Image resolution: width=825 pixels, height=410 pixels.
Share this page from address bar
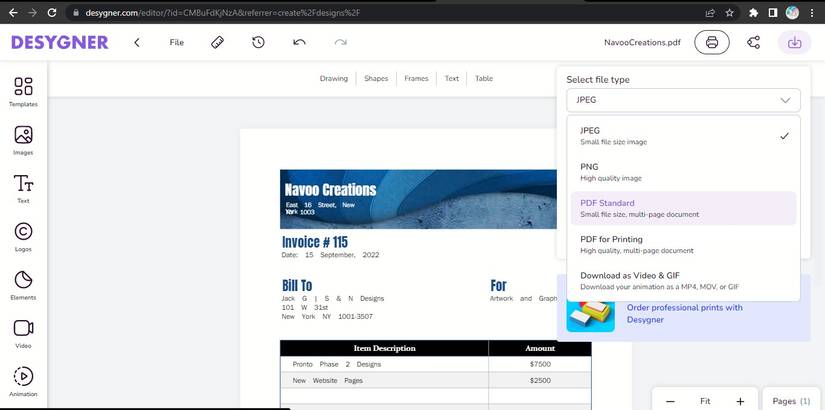point(710,13)
